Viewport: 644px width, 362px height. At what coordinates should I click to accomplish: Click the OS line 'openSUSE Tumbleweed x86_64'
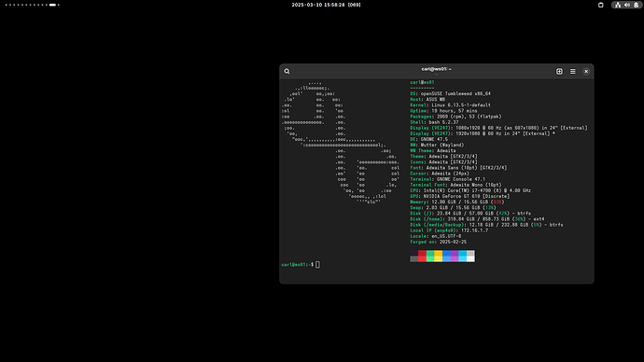451,93
